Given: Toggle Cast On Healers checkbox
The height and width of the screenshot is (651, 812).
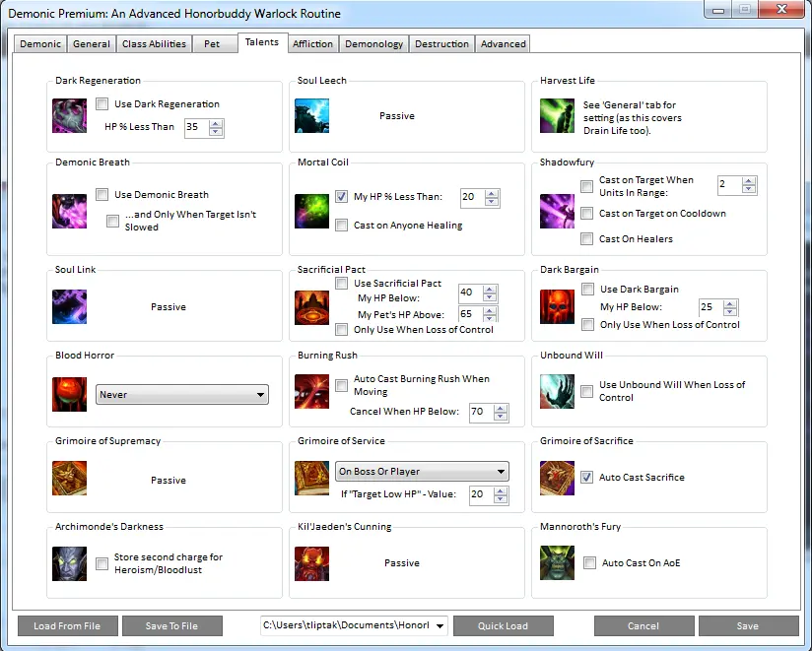Looking at the screenshot, I should pos(586,239).
